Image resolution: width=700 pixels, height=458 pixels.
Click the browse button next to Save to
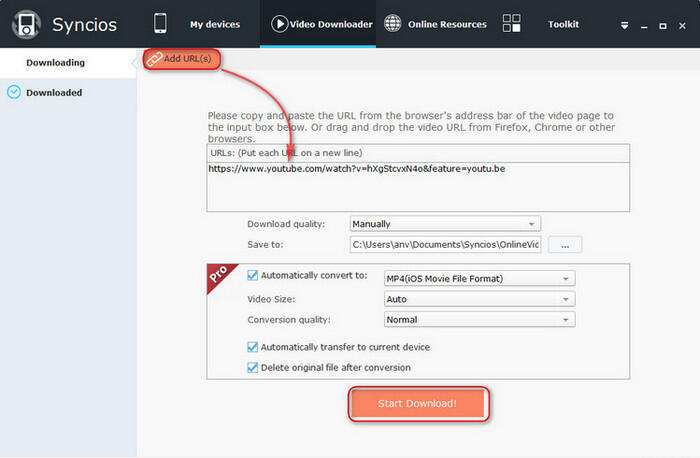pos(565,245)
